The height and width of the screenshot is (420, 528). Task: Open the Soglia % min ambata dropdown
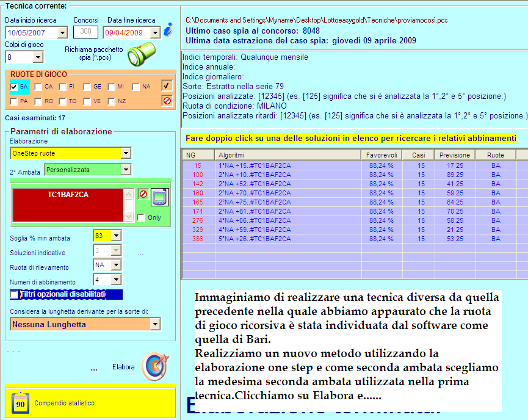pos(116,236)
